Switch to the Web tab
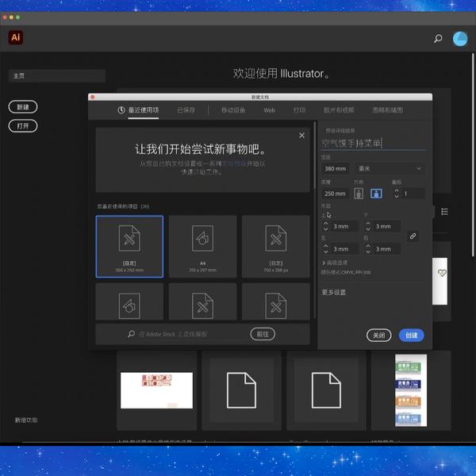Image resolution: width=476 pixels, height=476 pixels. [269, 110]
